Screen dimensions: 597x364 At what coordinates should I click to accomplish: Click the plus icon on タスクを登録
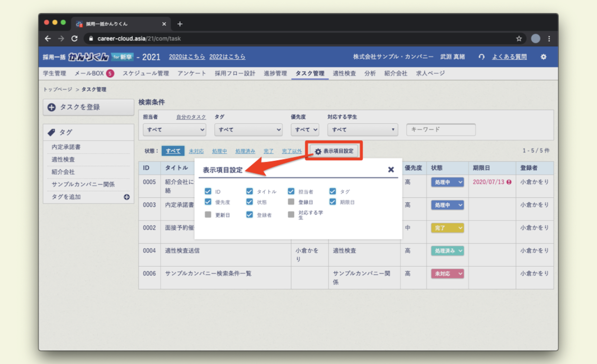pos(52,107)
